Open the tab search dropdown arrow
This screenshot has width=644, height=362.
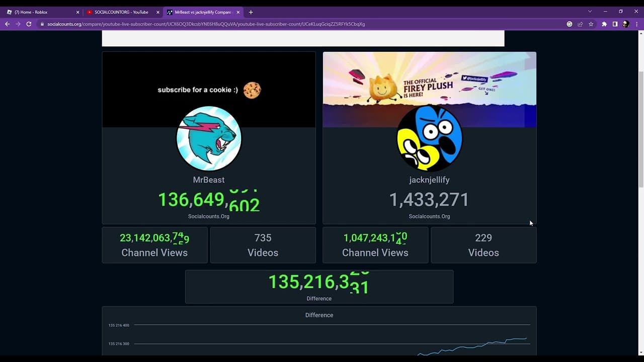point(590,12)
